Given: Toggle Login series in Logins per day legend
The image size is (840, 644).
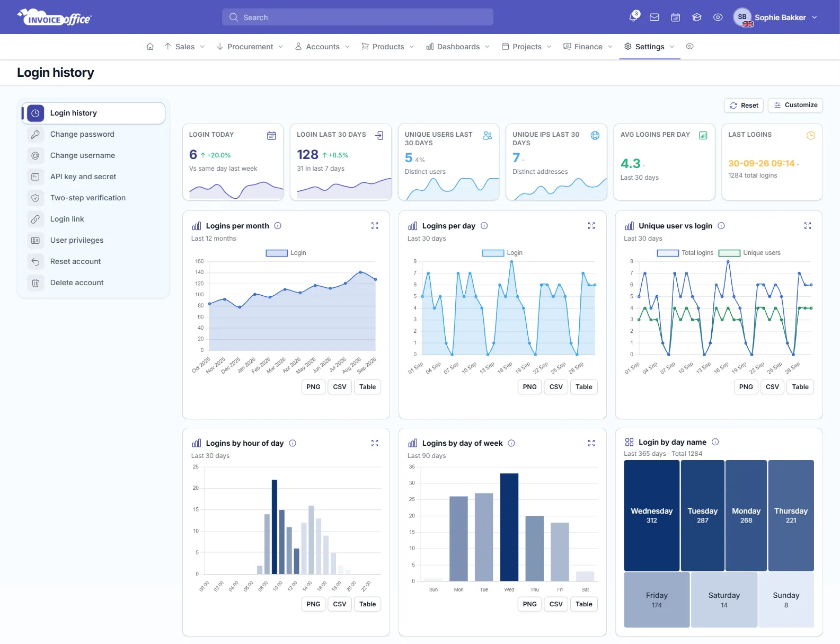Looking at the screenshot, I should [x=502, y=253].
